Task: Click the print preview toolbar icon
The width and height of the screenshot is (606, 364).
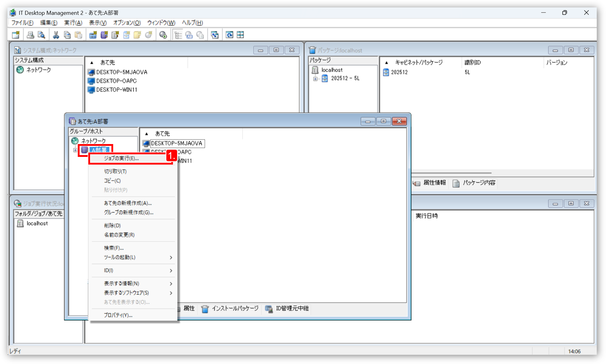Action: [x=41, y=35]
